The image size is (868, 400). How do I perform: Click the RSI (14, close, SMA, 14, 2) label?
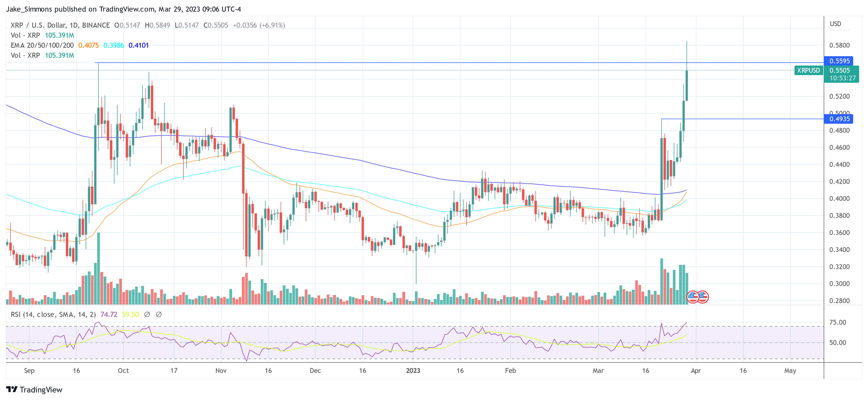point(53,315)
